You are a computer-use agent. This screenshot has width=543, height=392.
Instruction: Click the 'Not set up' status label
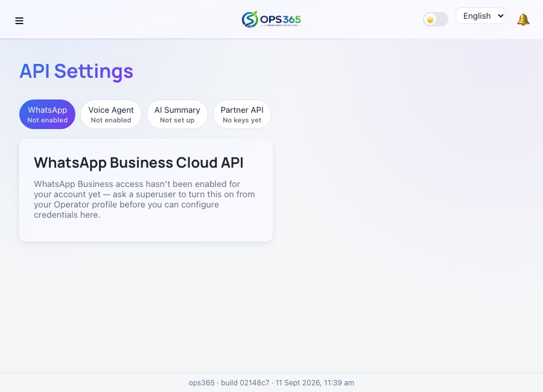tap(177, 120)
